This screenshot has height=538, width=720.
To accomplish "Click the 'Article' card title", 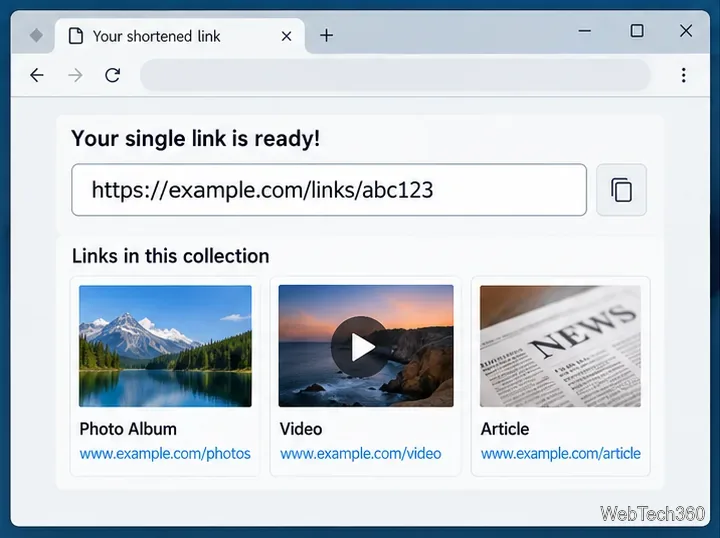I will pyautogui.click(x=505, y=429).
